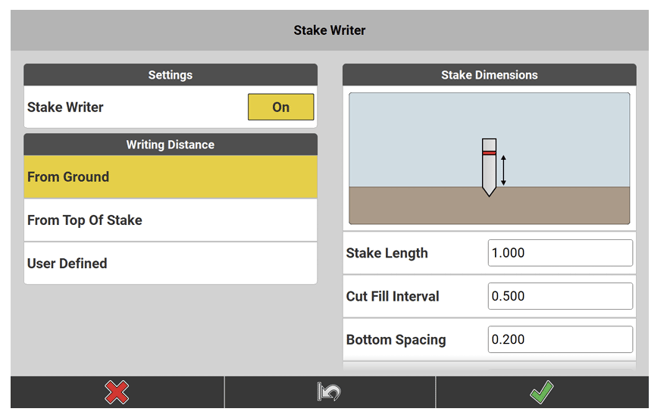Click the undo reset arrow icon
The height and width of the screenshot is (418, 670).
tap(329, 393)
